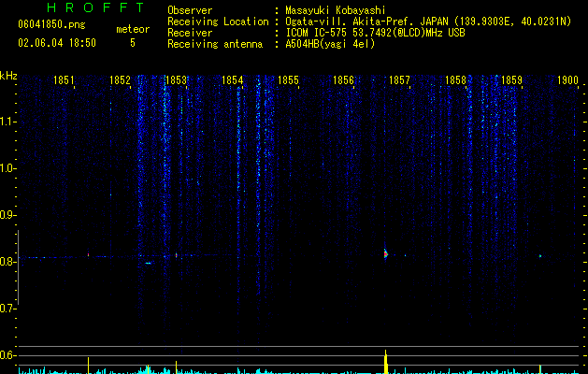This screenshot has width=588, height=374.
Task: Click the 1852 time marker
Action: pyautogui.click(x=120, y=80)
